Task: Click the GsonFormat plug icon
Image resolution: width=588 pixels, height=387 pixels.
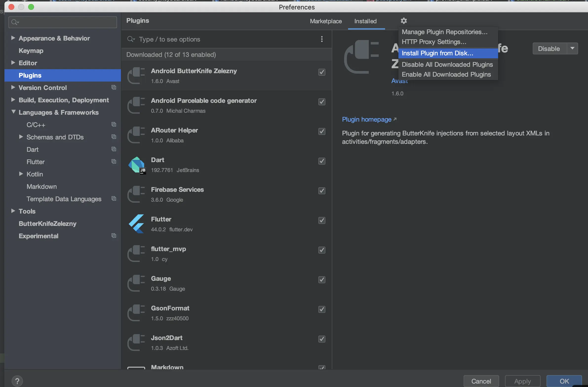Action: [x=136, y=313]
